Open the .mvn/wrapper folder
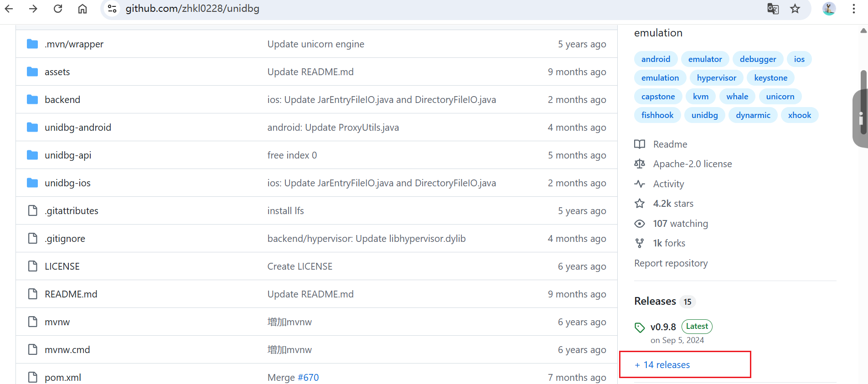Screen dimensions: 868x384 [74, 44]
